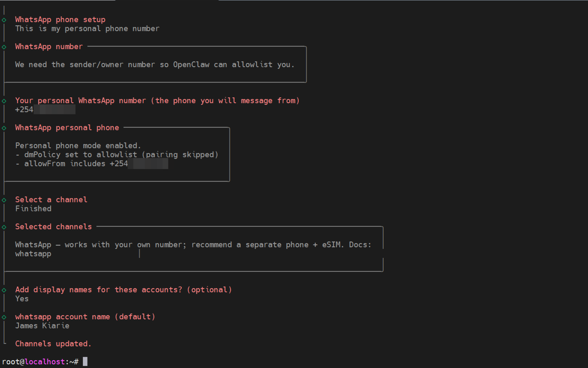Click the diamond marker beside "Selected channels"
588x368 pixels.
(4, 227)
